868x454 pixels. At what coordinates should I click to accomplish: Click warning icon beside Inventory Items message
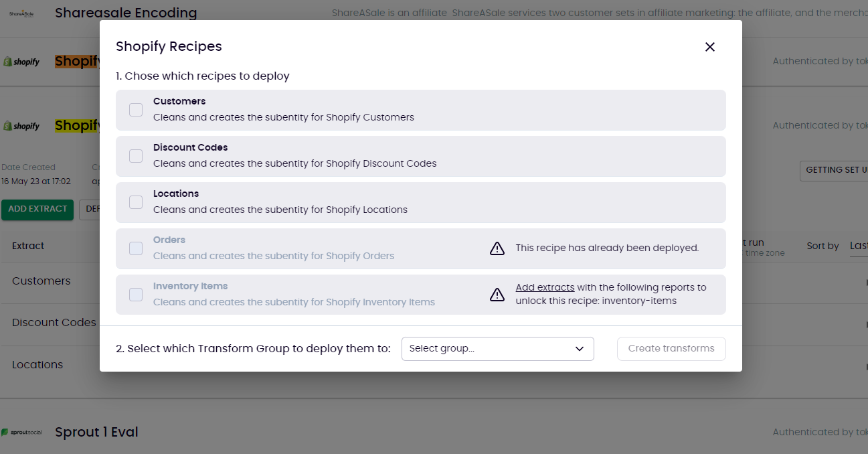click(497, 295)
